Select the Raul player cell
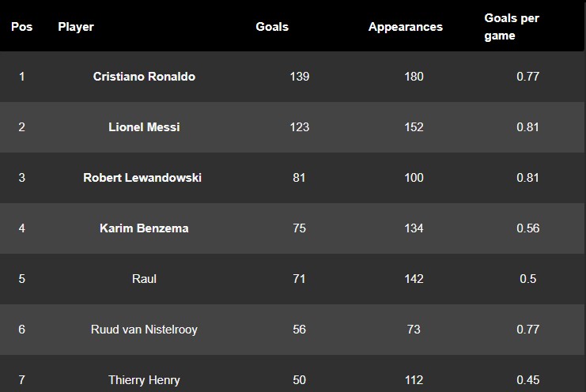The image size is (586, 392). [x=144, y=279]
